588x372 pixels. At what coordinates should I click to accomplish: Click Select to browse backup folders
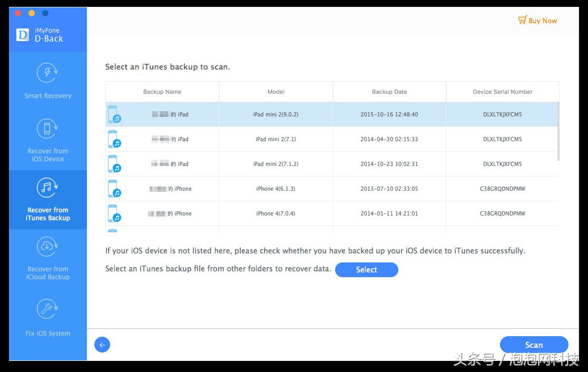(x=366, y=270)
